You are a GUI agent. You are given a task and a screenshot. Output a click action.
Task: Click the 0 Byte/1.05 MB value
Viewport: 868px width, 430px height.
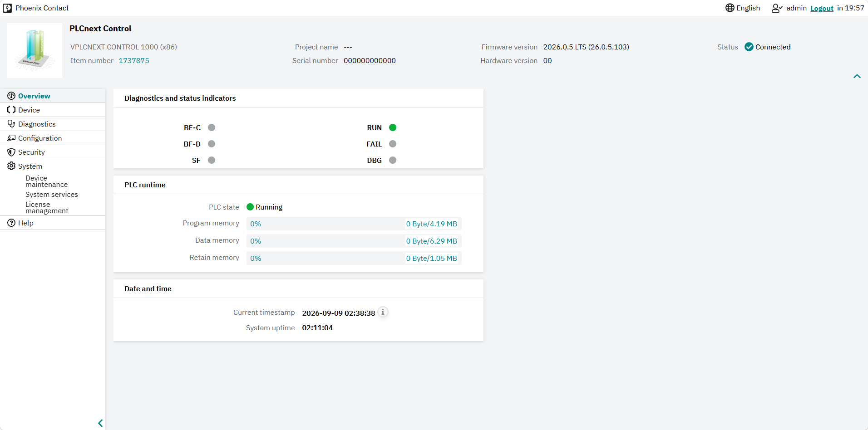click(x=431, y=258)
